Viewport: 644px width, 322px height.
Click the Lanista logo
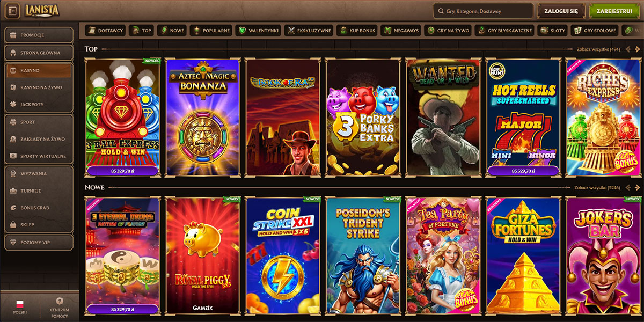(x=42, y=11)
